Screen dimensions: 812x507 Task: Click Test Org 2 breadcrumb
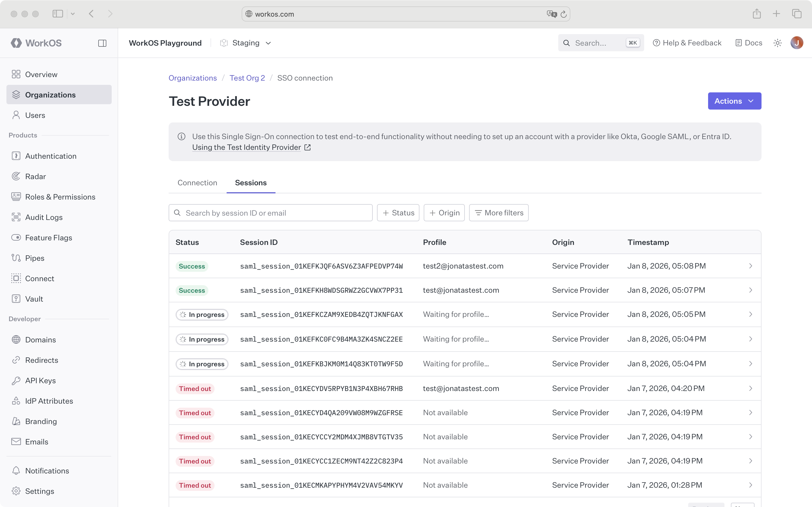pyautogui.click(x=247, y=78)
